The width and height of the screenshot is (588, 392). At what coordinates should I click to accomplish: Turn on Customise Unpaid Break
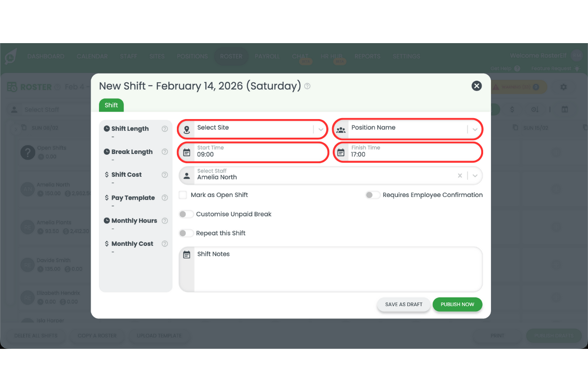[186, 214]
